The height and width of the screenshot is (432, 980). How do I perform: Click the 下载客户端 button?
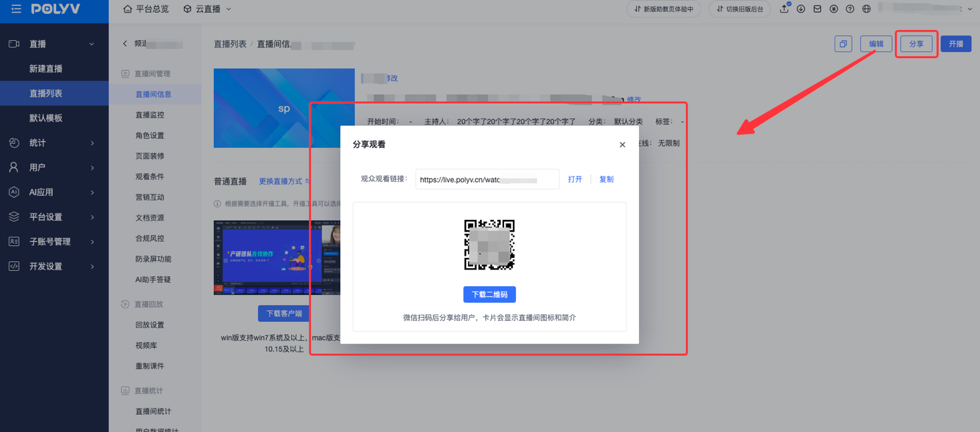284,314
